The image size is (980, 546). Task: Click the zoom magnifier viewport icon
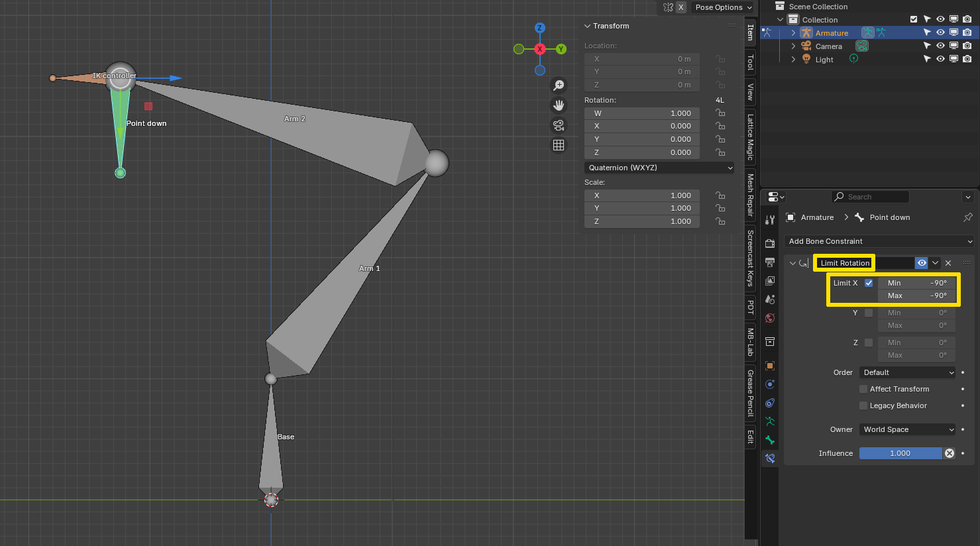(x=559, y=85)
